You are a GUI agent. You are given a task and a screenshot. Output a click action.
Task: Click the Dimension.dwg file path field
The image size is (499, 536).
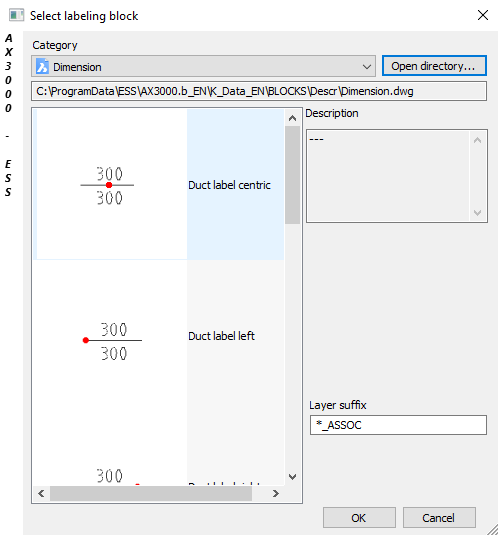(259, 91)
